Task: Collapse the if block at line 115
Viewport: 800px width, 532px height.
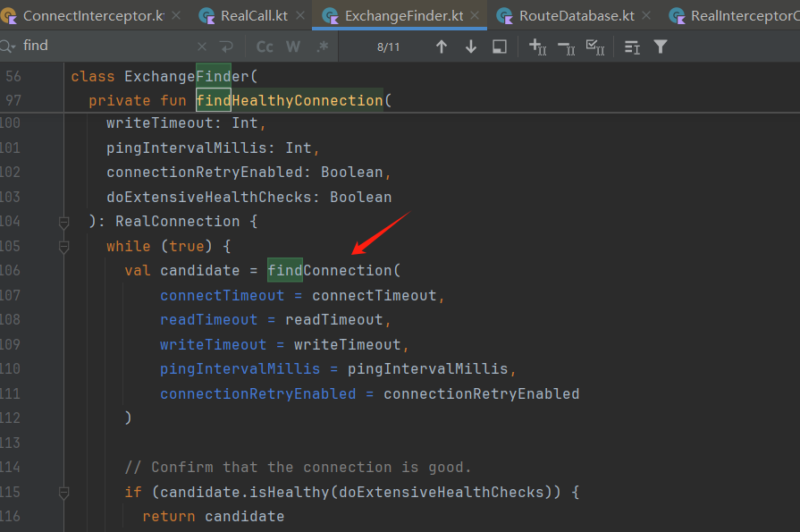Action: coord(63,493)
